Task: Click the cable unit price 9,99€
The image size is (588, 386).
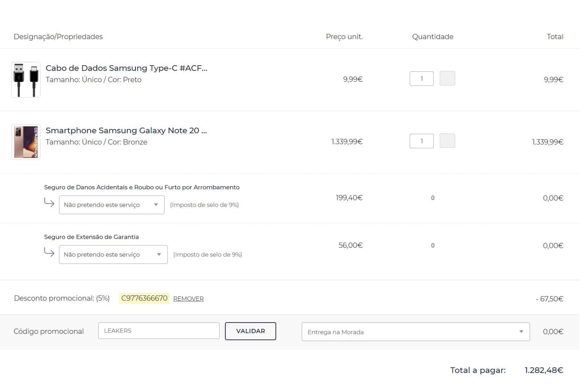Action: coord(353,79)
